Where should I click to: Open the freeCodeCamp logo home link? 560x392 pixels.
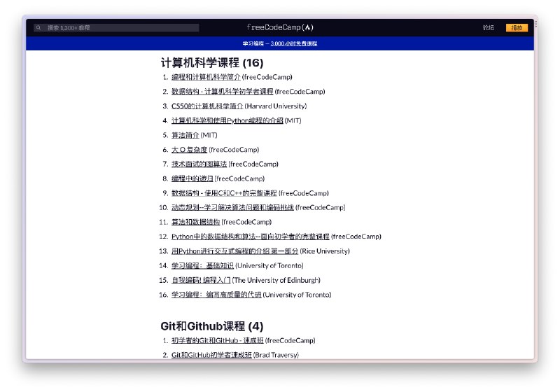pyautogui.click(x=280, y=27)
